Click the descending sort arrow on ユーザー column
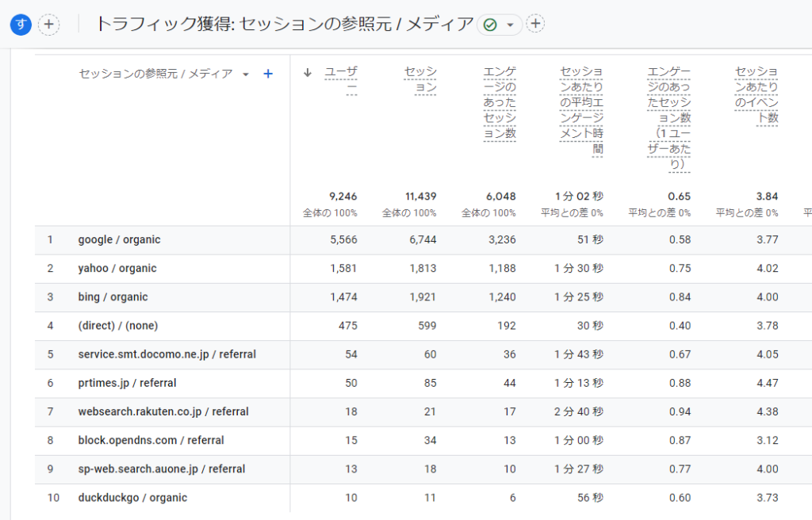The image size is (812, 520). point(308,71)
